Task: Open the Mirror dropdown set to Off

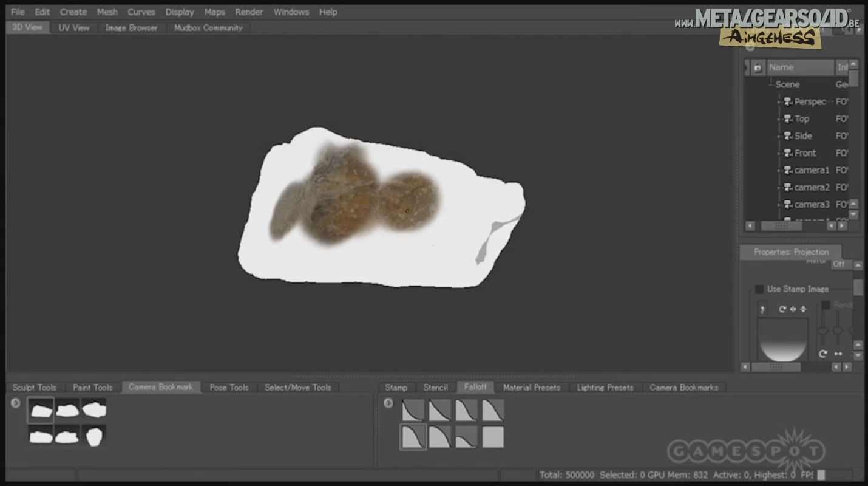Action: (x=841, y=264)
